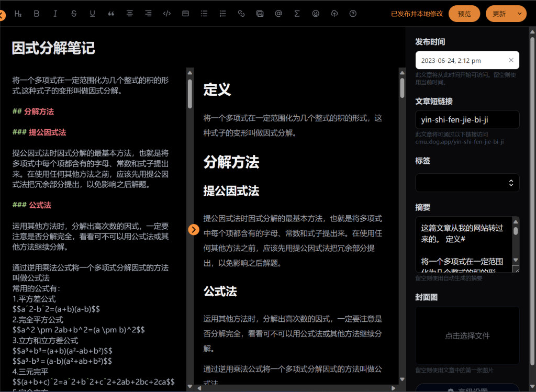Insert an unordered bullet list
536x392 pixels.
[x=204, y=14]
